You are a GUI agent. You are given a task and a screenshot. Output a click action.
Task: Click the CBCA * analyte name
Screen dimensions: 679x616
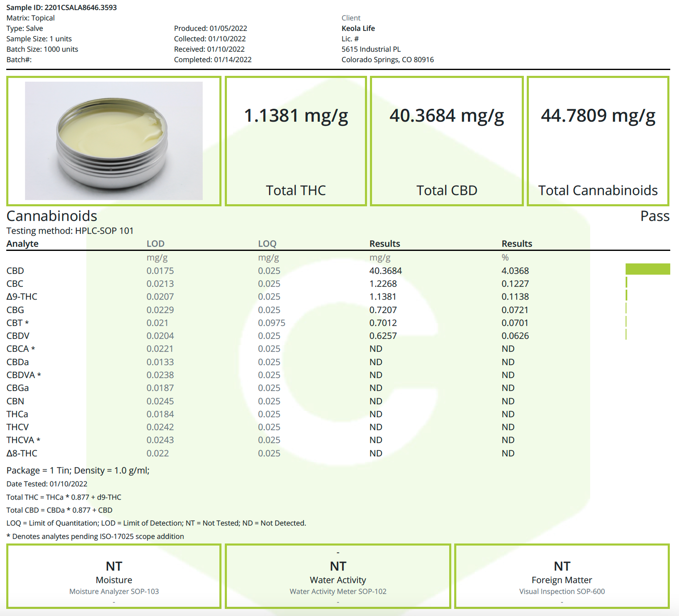pyautogui.click(x=20, y=349)
